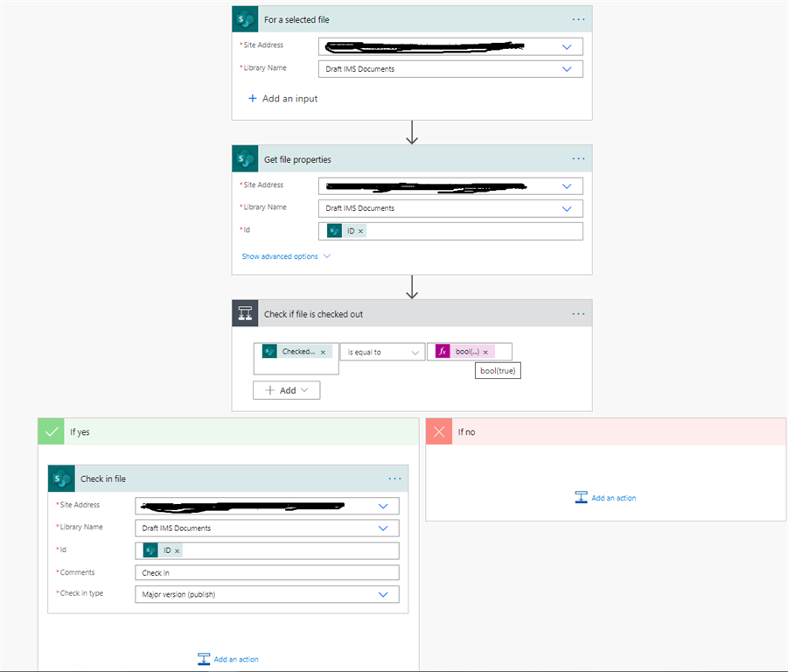Remove the Checked... token from the condition

pos(323,350)
